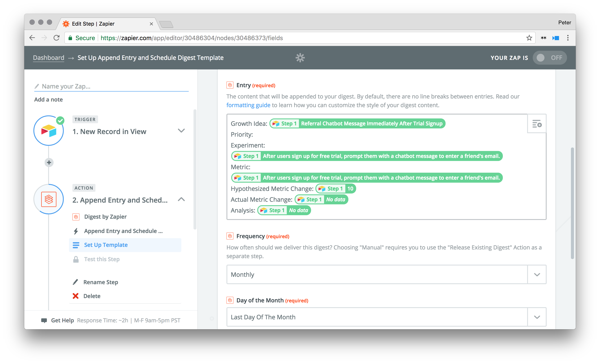Image resolution: width=600 pixels, height=364 pixels.
Task: Open the Frequency Monthly dropdown
Action: (x=386, y=274)
